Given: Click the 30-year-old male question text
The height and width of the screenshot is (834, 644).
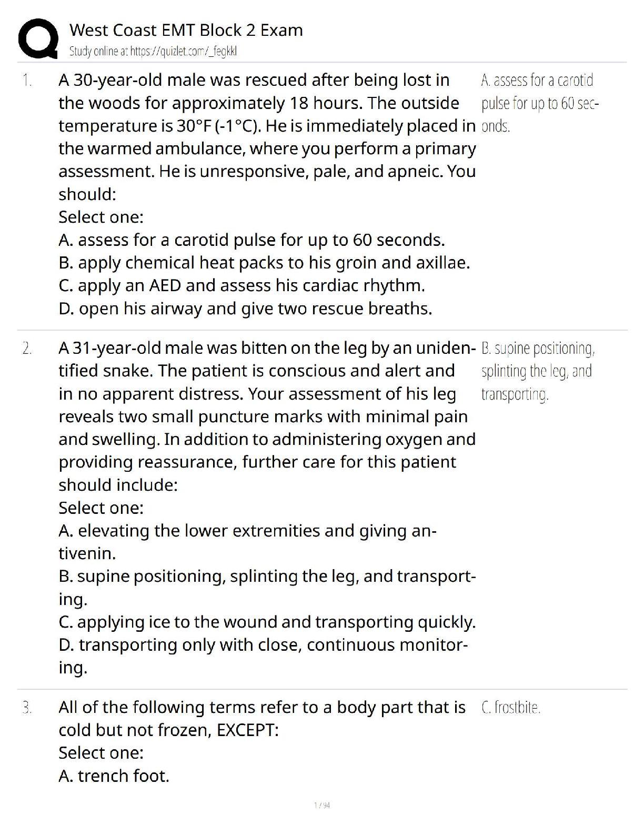Looking at the screenshot, I should click(267, 137).
